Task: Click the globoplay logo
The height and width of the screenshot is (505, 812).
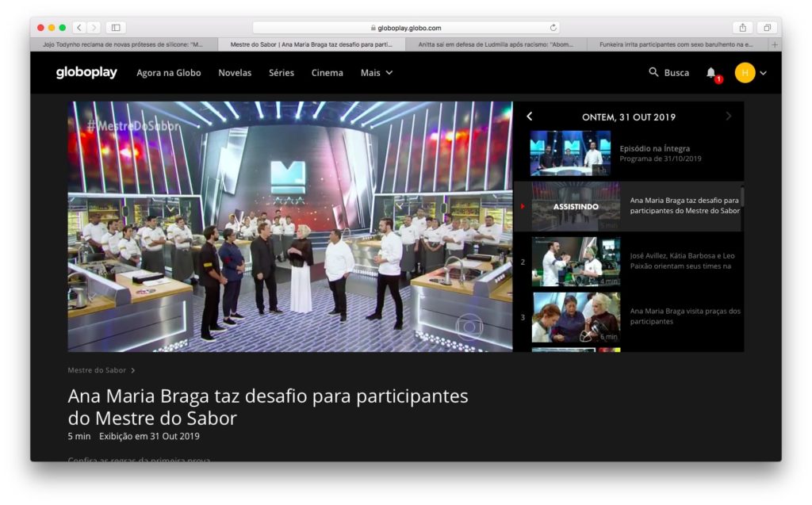Action: coord(86,73)
